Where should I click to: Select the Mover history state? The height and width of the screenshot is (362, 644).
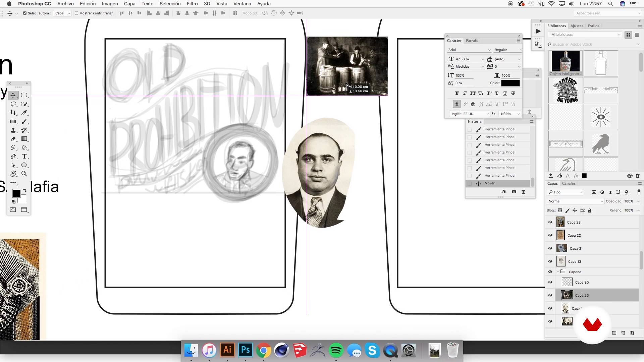point(498,183)
